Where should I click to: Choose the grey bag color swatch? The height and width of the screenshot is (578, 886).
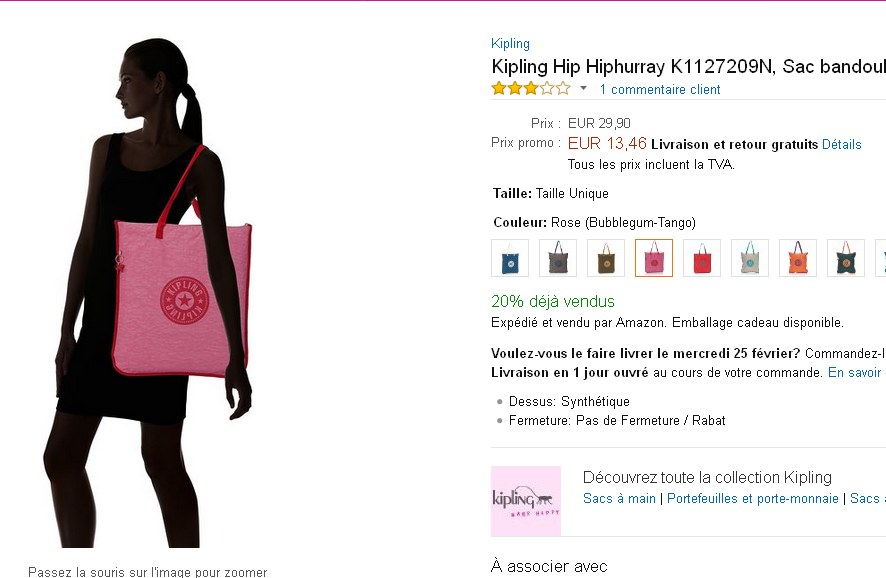click(558, 258)
